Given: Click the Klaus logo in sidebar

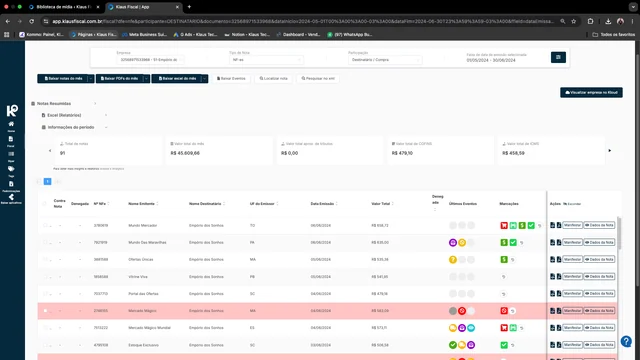Looking at the screenshot, I should [x=12, y=110].
